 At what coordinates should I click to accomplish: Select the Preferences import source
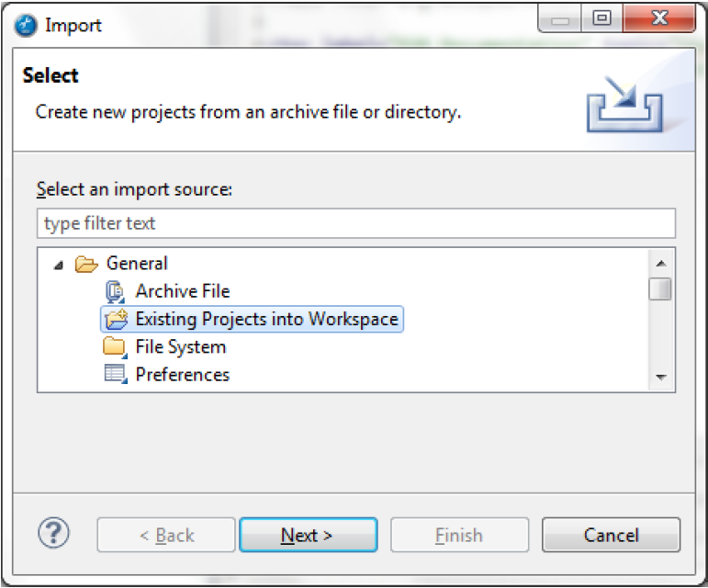pyautogui.click(x=182, y=375)
